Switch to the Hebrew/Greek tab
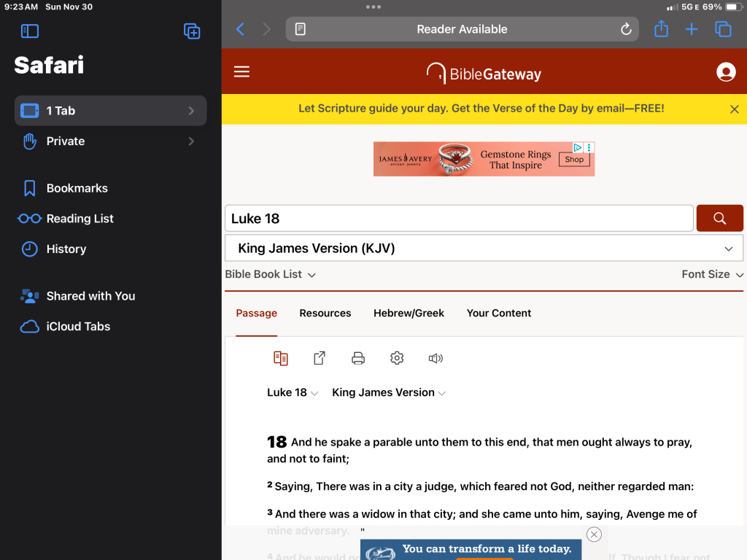 point(409,314)
